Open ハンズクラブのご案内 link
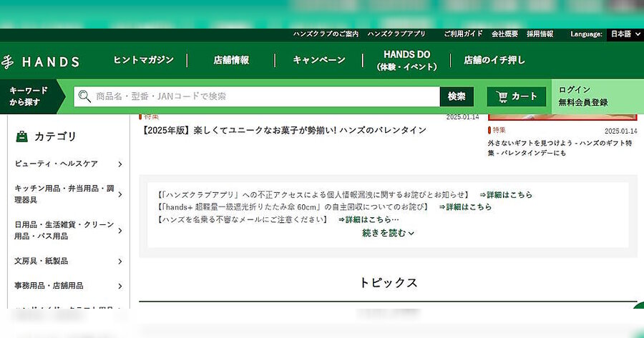Image resolution: width=644 pixels, height=338 pixels. pyautogui.click(x=326, y=34)
